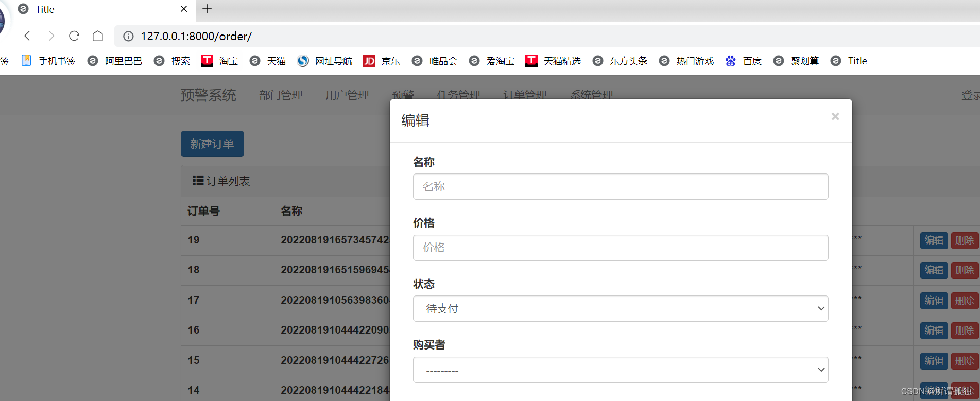Click 编辑 button for order 19
Viewport: 980px width, 401px height.
[934, 240]
